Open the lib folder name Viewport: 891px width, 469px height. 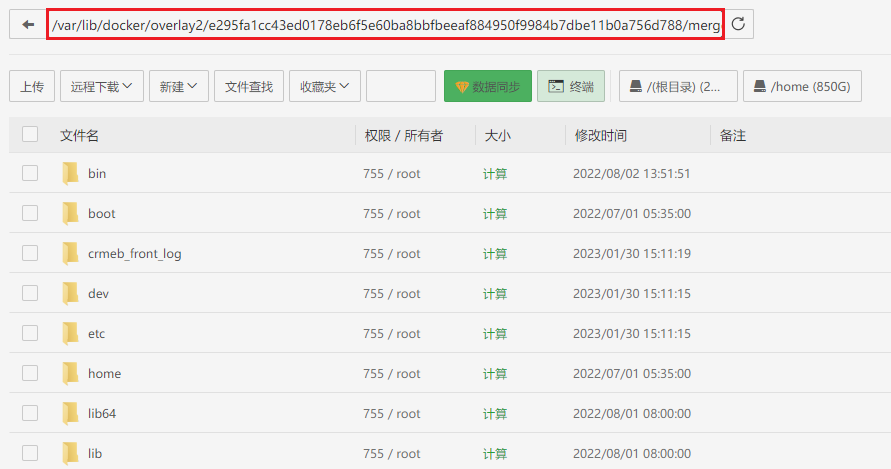[x=95, y=454]
